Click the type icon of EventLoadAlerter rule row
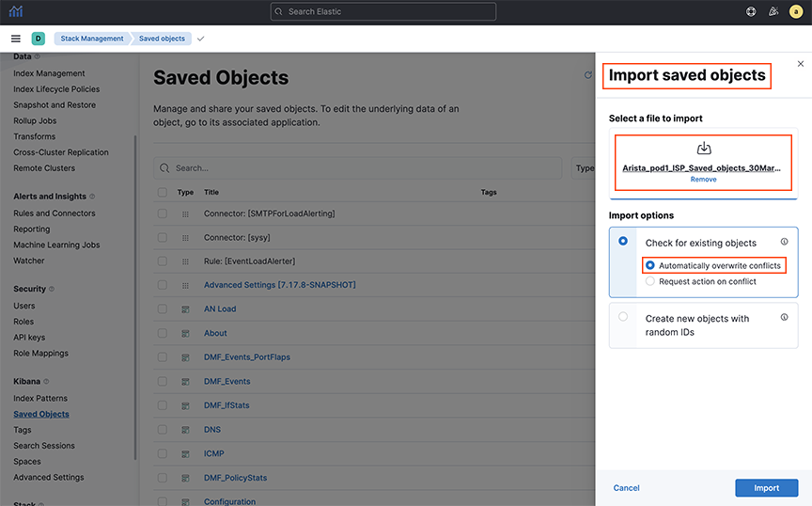 tap(185, 261)
